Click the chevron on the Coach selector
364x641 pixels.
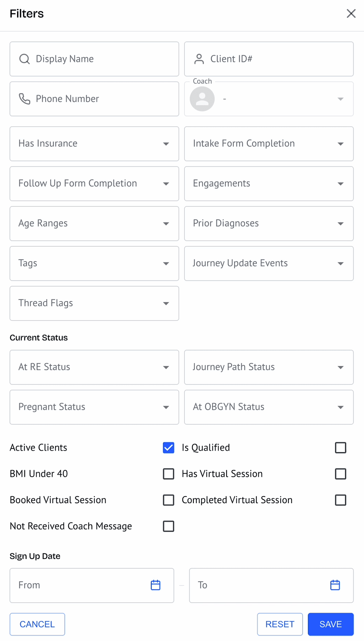click(340, 99)
